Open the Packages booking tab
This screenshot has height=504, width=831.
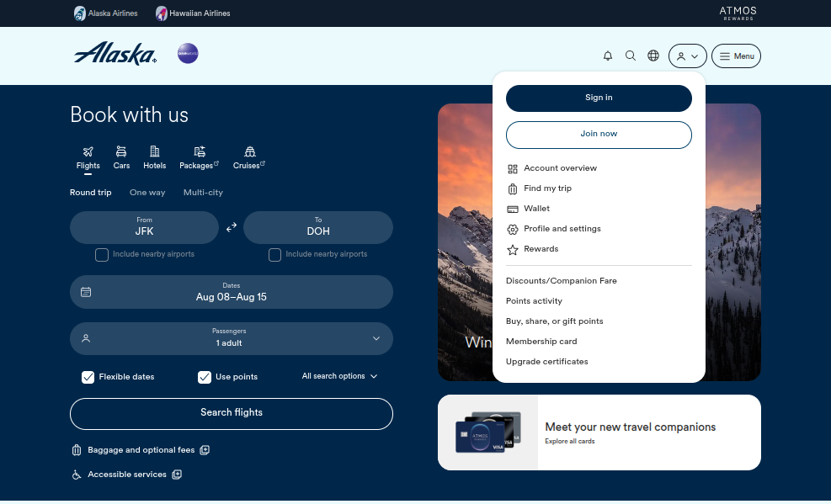pyautogui.click(x=200, y=158)
